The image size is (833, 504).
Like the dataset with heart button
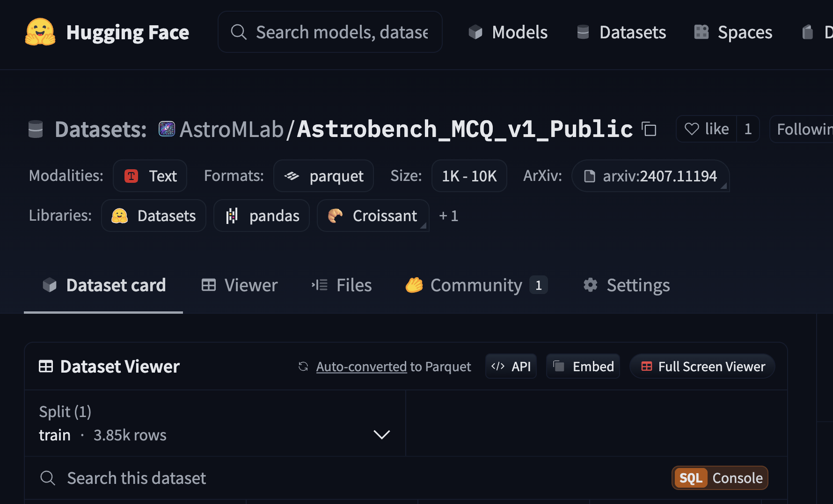pos(706,129)
